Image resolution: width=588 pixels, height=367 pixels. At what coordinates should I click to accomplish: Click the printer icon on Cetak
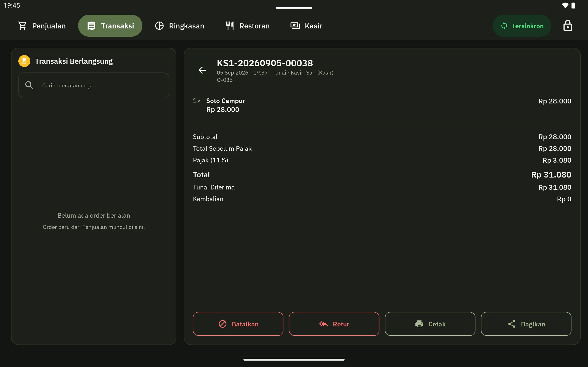(419, 324)
